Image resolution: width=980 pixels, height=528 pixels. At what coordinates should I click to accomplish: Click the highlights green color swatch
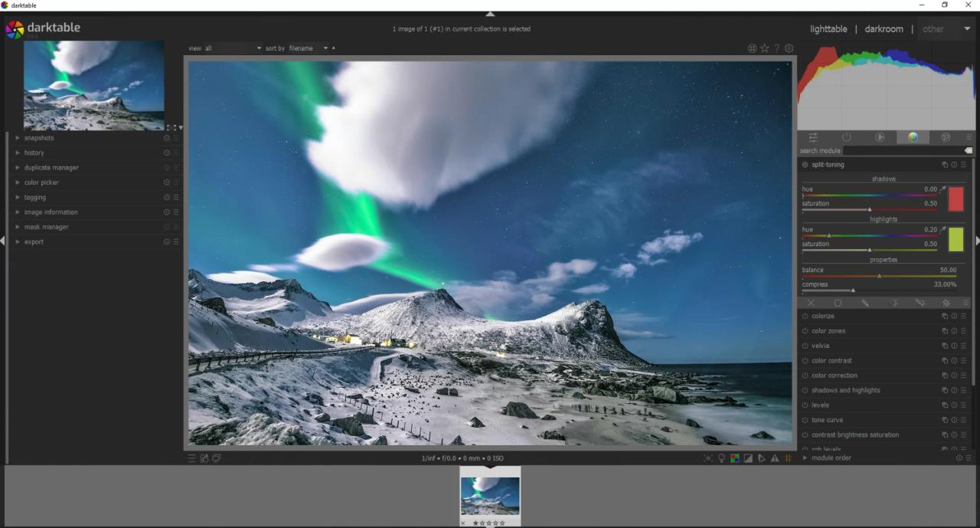click(956, 239)
